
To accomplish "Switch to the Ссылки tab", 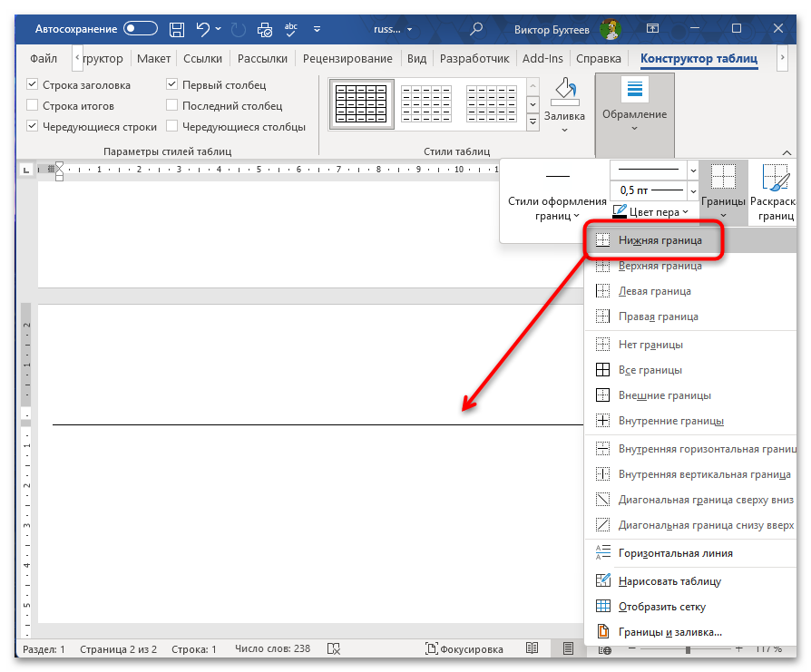I will coord(202,58).
